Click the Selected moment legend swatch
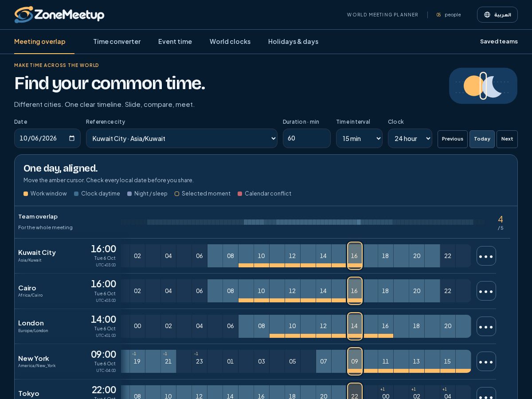 click(177, 194)
